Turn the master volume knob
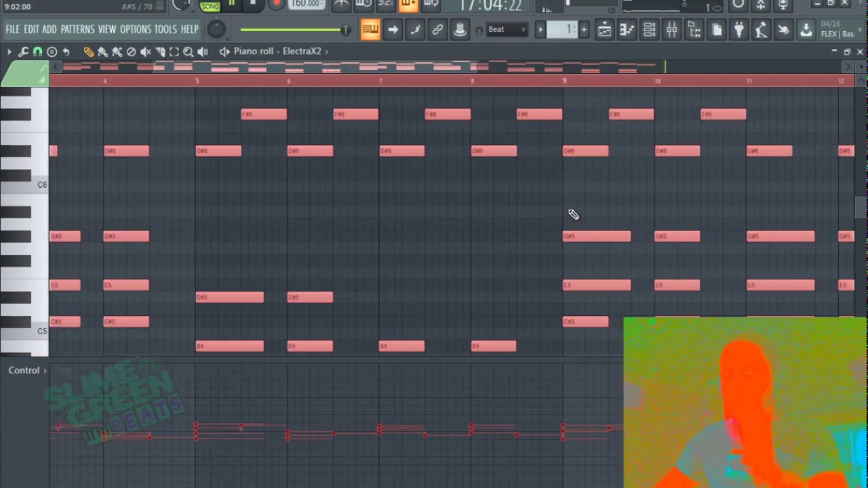The width and height of the screenshot is (868, 488). [216, 30]
